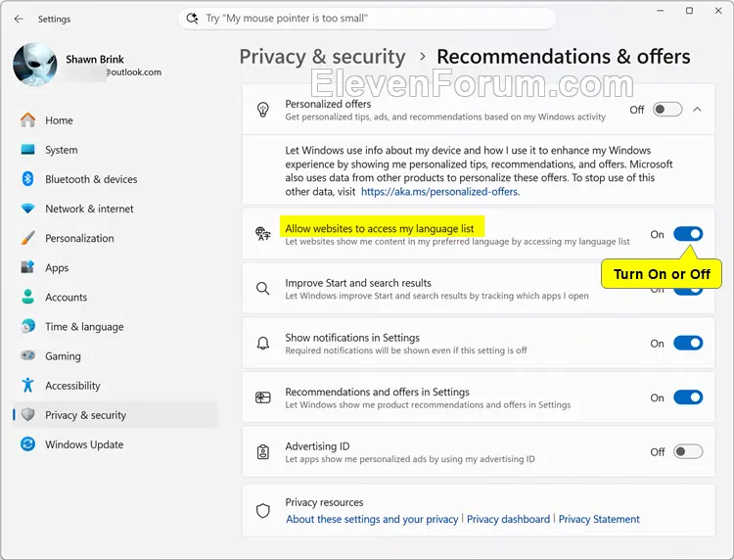Click the back arrow in Settings

tap(19, 19)
